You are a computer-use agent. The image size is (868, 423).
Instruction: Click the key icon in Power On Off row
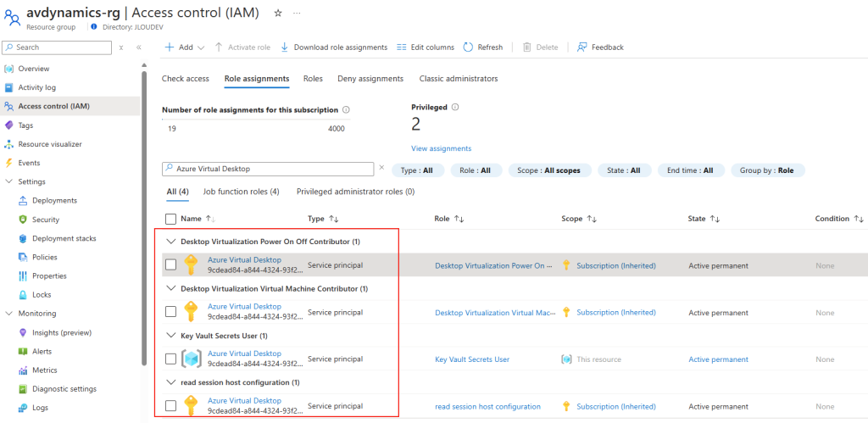click(191, 264)
